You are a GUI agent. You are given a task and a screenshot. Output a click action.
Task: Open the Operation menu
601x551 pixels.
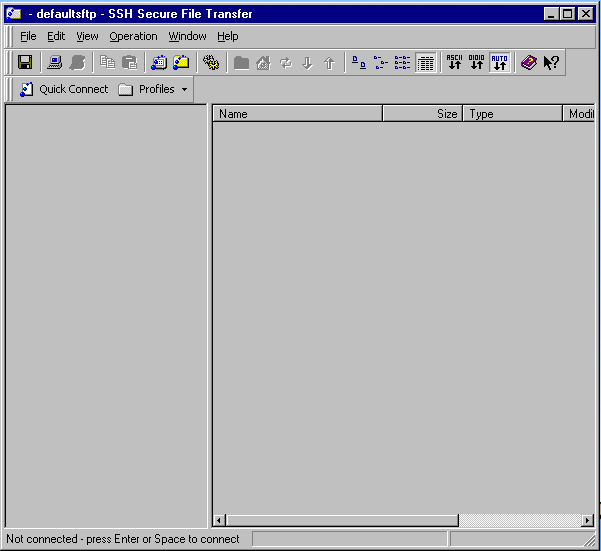133,36
